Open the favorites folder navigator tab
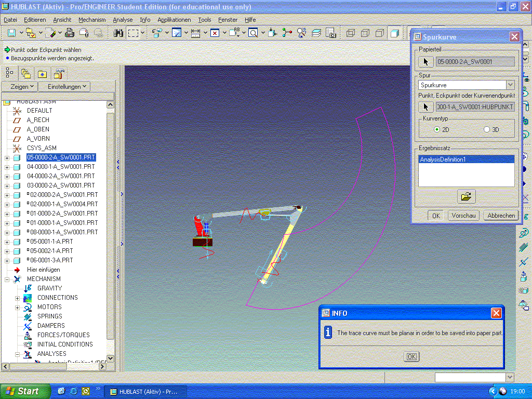Screen dimensions: 532x399 tap(42, 73)
